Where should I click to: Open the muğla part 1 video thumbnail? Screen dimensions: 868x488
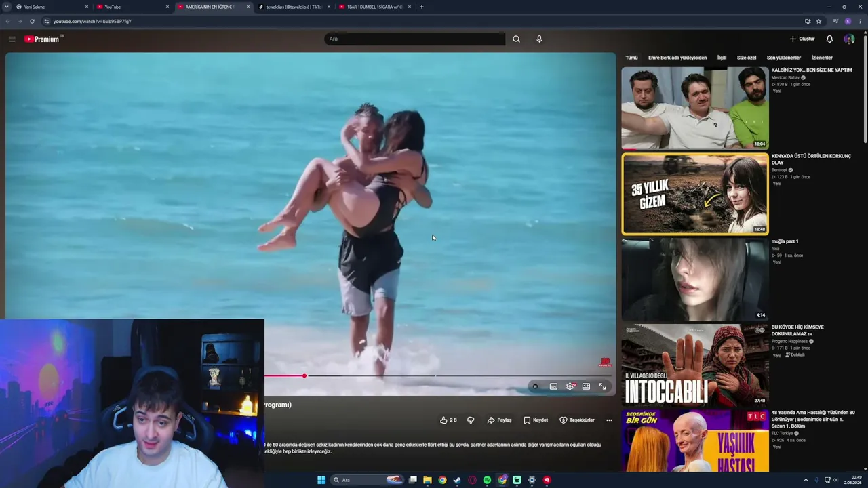pyautogui.click(x=695, y=280)
